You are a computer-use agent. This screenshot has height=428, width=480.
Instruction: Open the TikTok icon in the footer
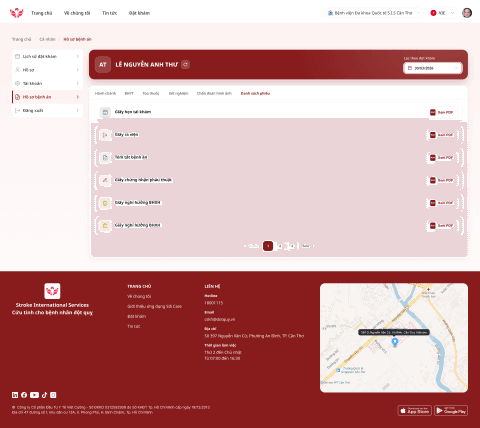[44, 395]
